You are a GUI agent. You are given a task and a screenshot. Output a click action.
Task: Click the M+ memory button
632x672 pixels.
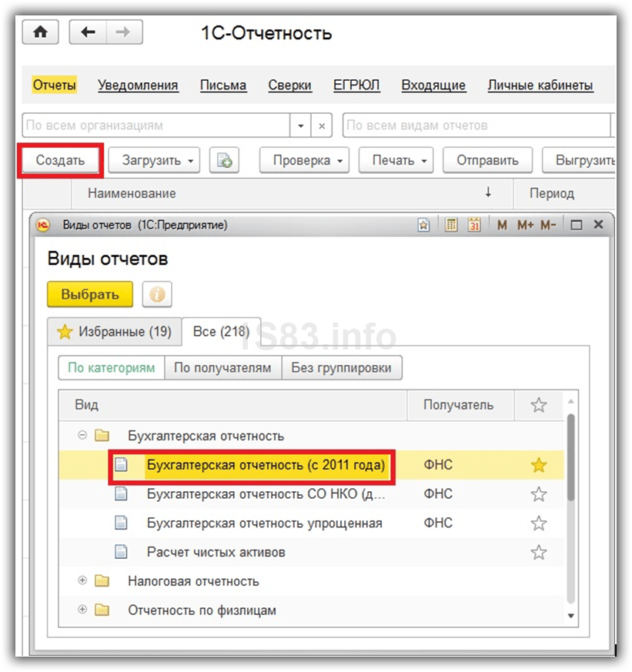point(525,225)
